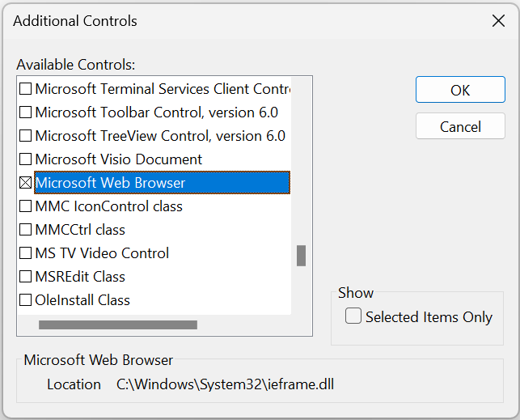
Task: Enable the MSREdit Class checkbox
Action: point(26,277)
